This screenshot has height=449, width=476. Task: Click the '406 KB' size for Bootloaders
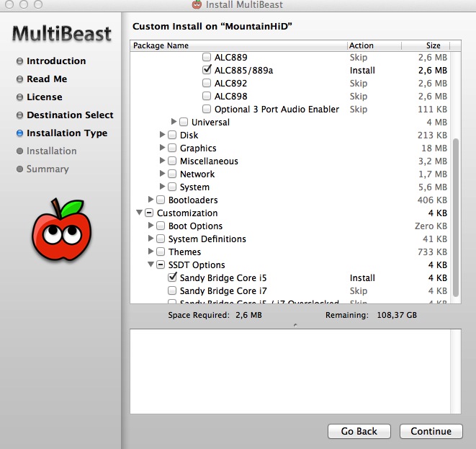tap(432, 200)
